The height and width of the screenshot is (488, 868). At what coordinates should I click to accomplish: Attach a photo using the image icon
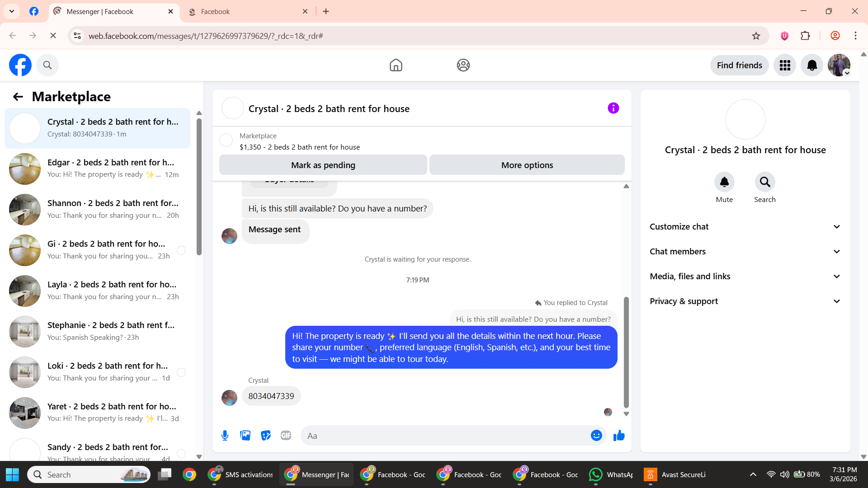click(245, 436)
